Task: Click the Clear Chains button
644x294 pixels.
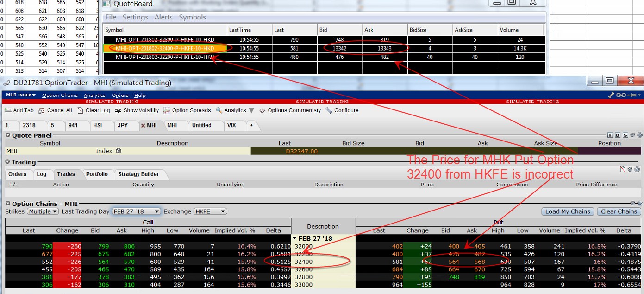Action: (x=619, y=211)
